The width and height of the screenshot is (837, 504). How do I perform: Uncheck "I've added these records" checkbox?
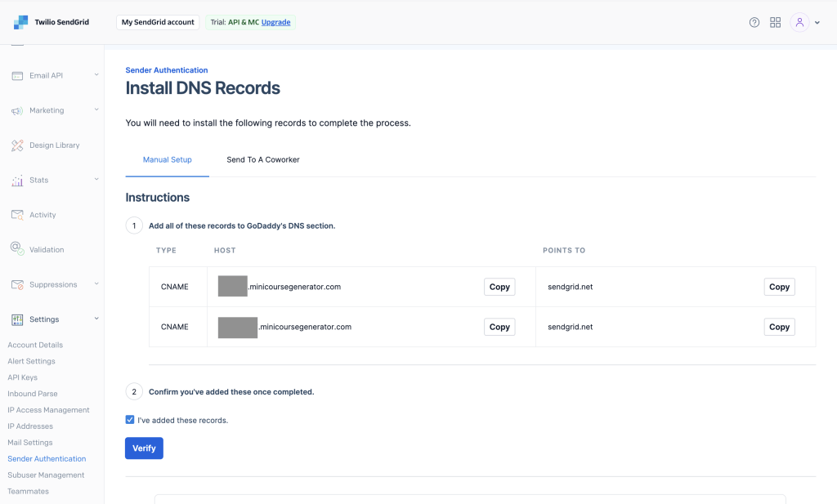point(130,420)
